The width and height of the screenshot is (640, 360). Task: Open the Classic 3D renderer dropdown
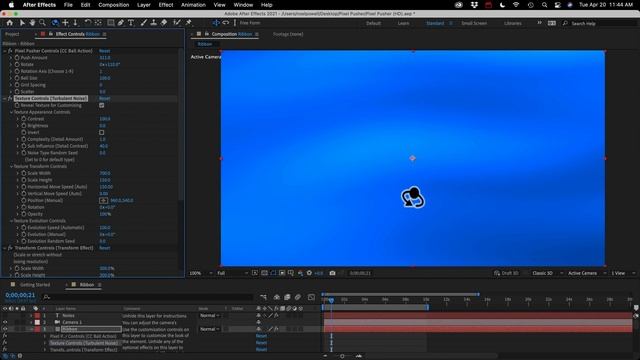coord(547,273)
